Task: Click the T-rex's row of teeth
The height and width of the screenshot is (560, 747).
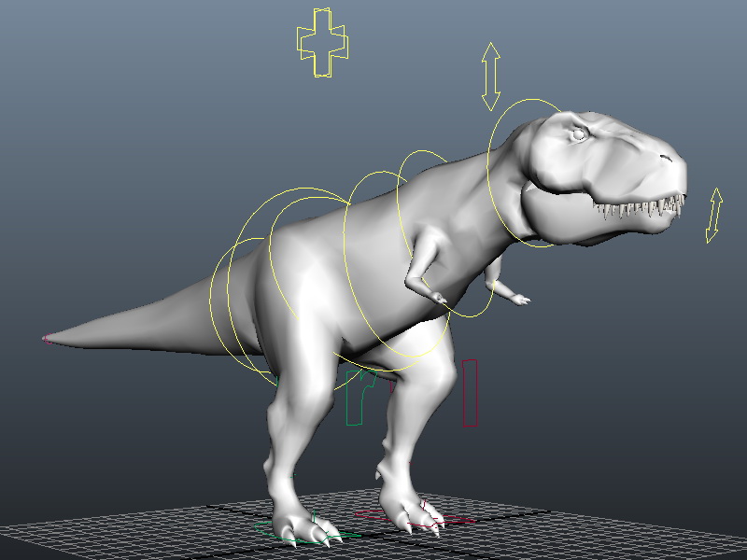Action: pyautogui.click(x=639, y=206)
